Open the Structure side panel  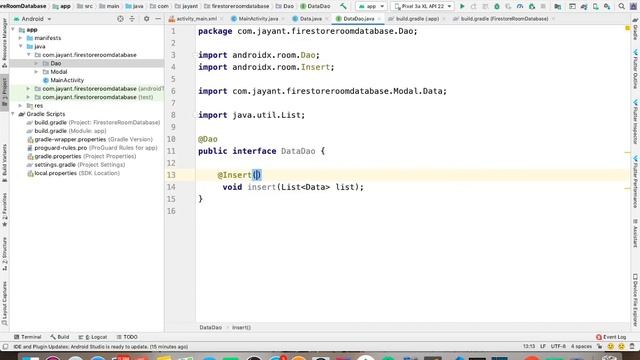[x=4, y=253]
